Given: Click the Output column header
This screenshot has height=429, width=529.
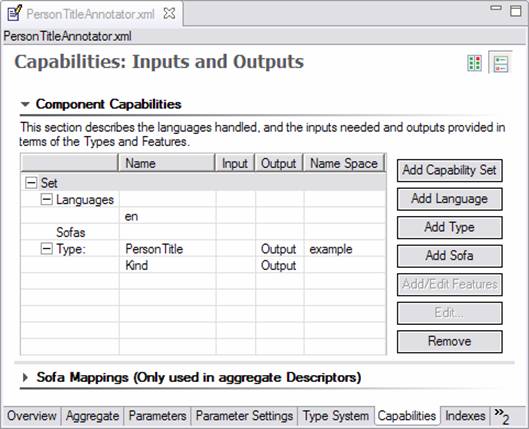Looking at the screenshot, I should coord(279,164).
